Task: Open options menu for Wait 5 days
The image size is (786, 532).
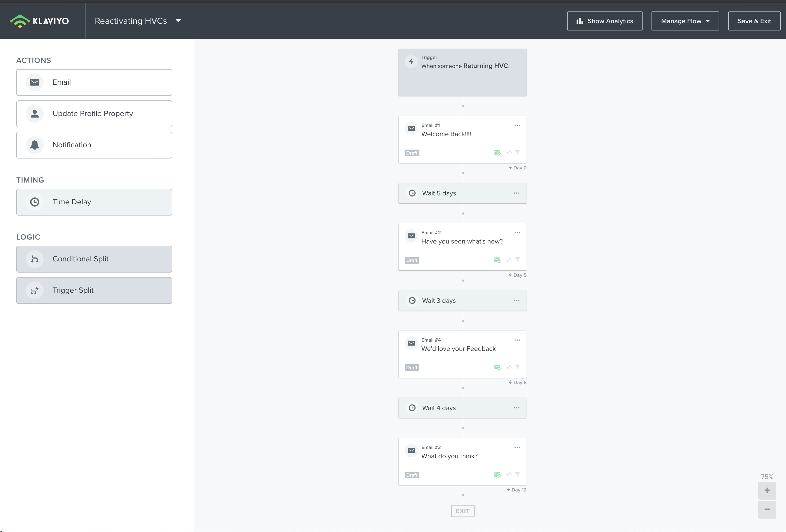Action: 516,193
